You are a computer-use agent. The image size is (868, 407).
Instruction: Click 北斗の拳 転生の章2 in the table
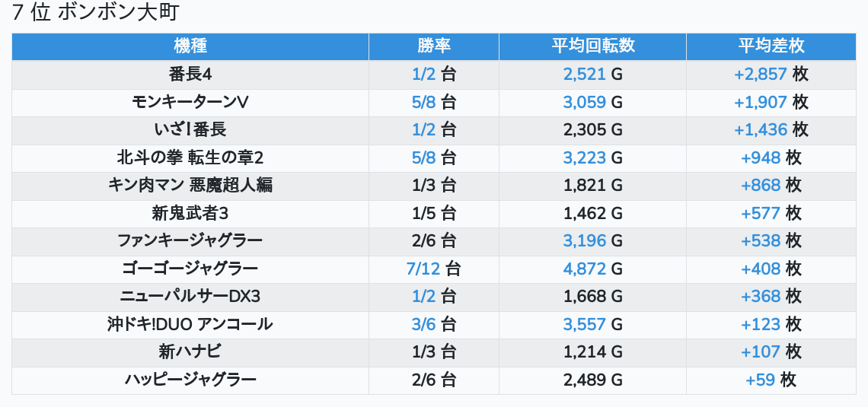pos(190,157)
